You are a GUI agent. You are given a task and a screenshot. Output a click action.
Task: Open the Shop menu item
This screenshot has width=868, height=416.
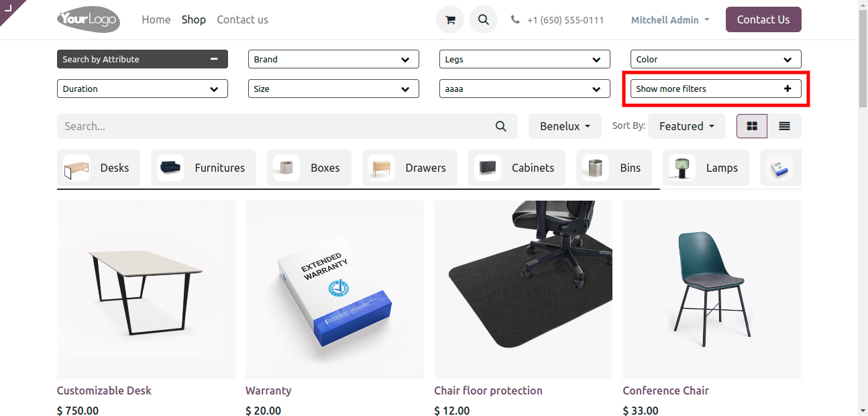click(193, 19)
